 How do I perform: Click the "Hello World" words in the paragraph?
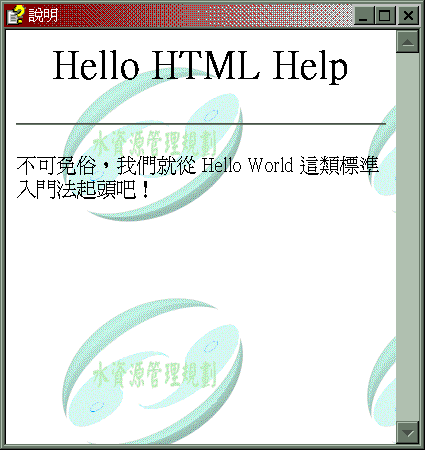pos(247,165)
